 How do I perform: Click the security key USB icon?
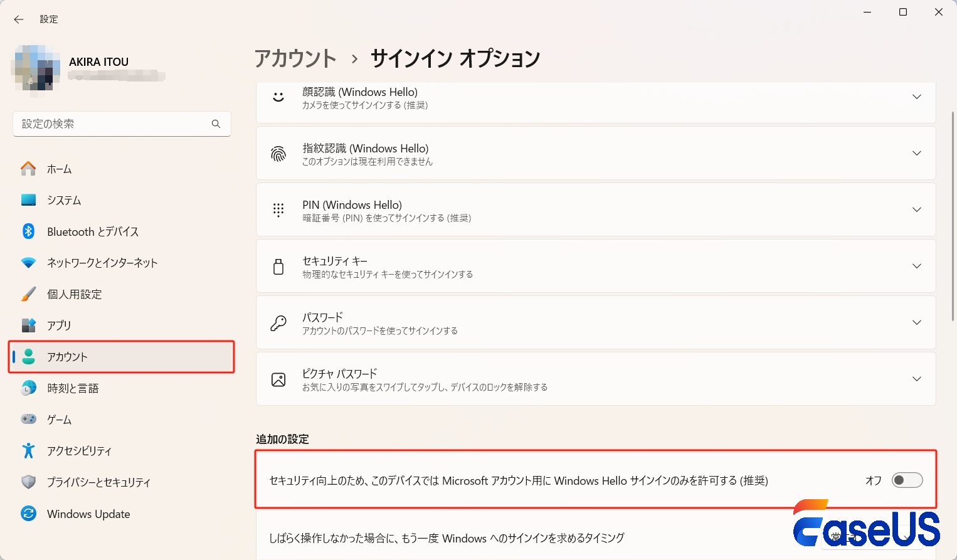click(x=278, y=267)
